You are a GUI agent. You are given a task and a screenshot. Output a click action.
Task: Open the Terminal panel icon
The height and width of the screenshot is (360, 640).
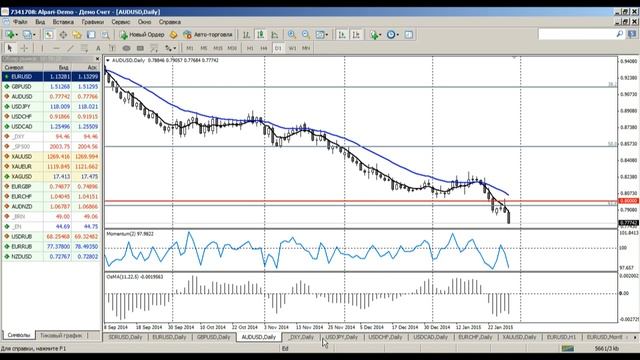tap(91, 35)
